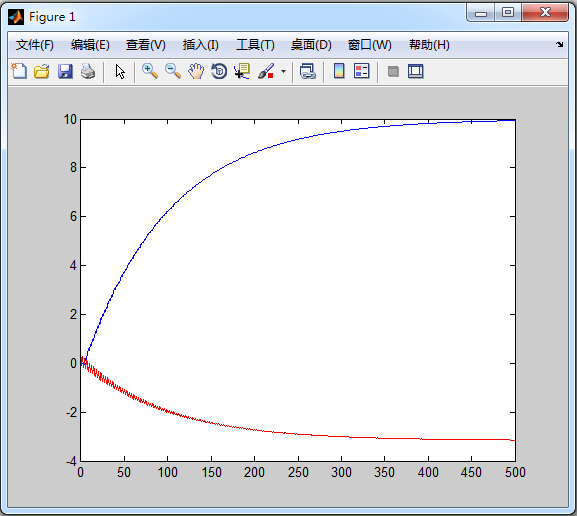Viewport: 577px width, 516px height.
Task: Choose the Data Cursor tool
Action: (242, 71)
